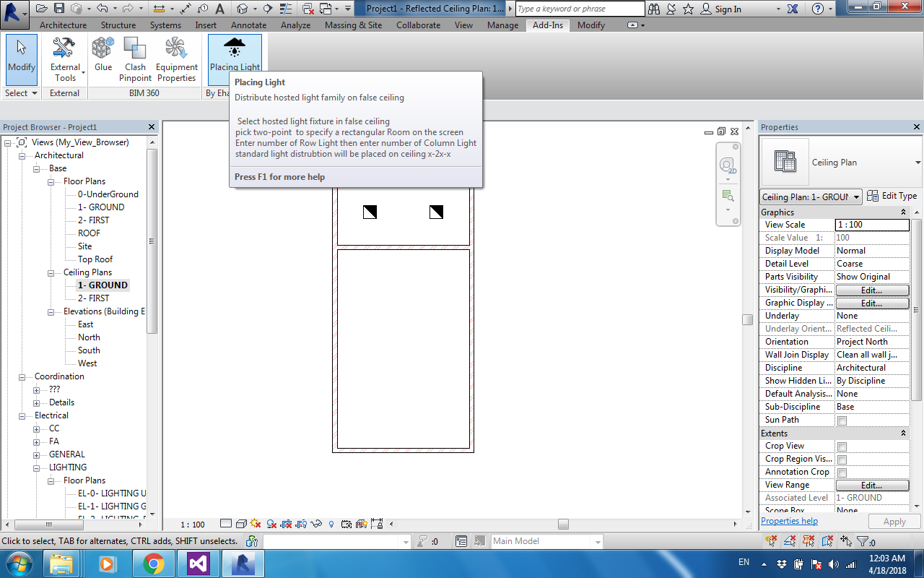Switch to Visual Studio on taskbar
Screen dimensions: 924x578
pyautogui.click(x=198, y=563)
